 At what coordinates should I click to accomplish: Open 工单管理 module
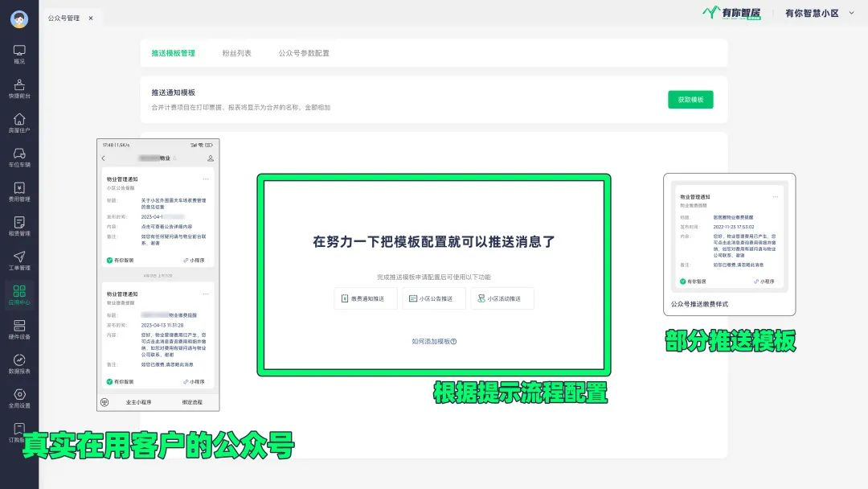[x=19, y=261]
